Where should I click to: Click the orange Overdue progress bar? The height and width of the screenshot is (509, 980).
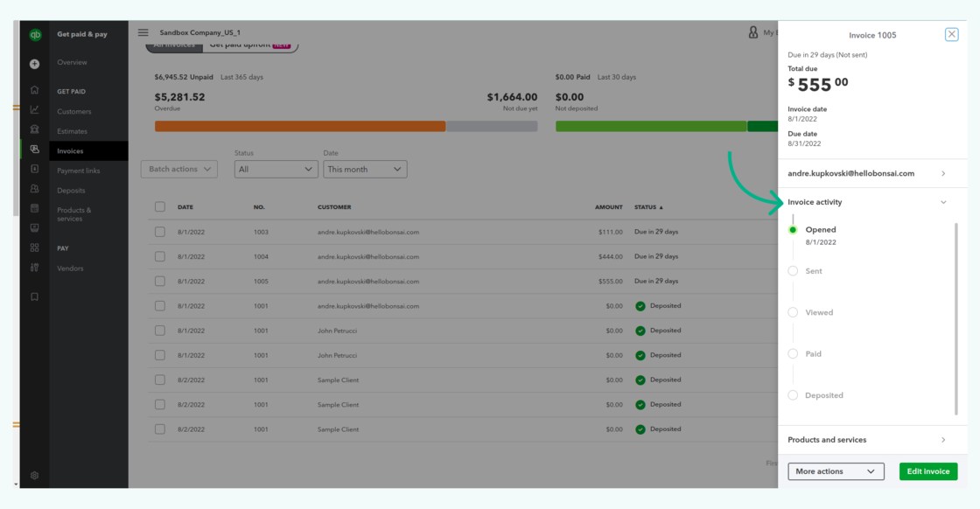click(300, 126)
